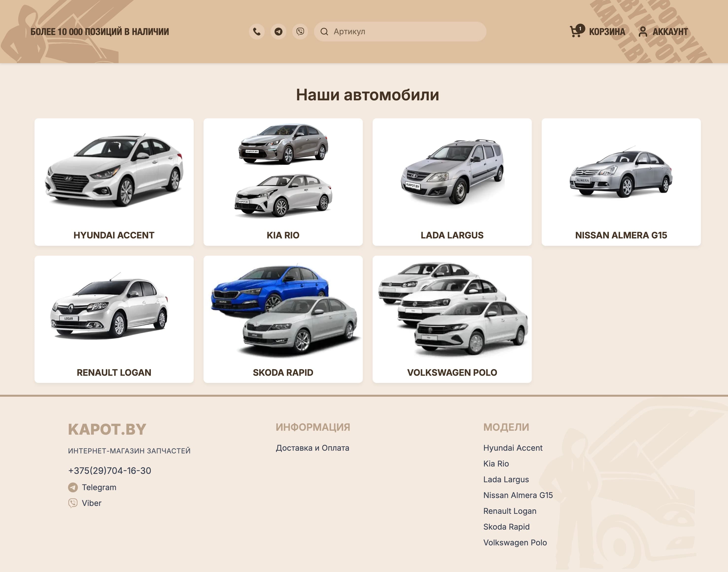Screen dimensions: 728x572
Task: Open the Nissan Almera G15 car image
Action: [x=621, y=171]
